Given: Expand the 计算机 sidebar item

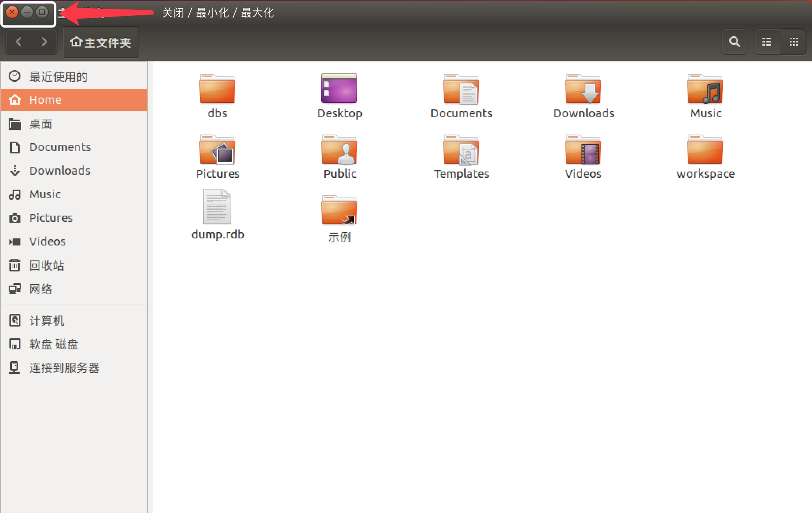Looking at the screenshot, I should click(x=47, y=320).
